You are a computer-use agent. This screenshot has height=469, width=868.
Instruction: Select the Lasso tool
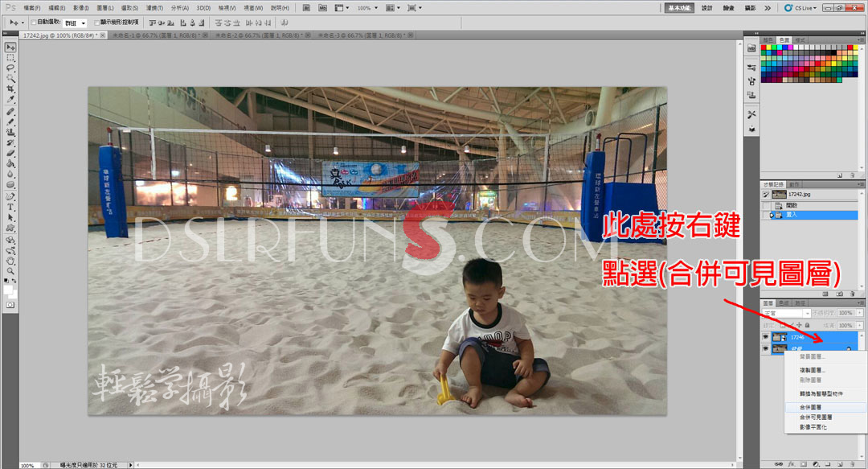(x=10, y=68)
